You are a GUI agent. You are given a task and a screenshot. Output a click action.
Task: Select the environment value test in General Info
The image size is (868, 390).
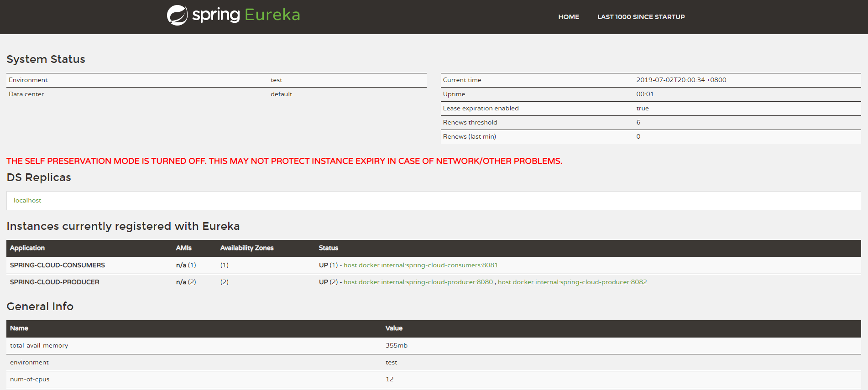[x=392, y=362]
